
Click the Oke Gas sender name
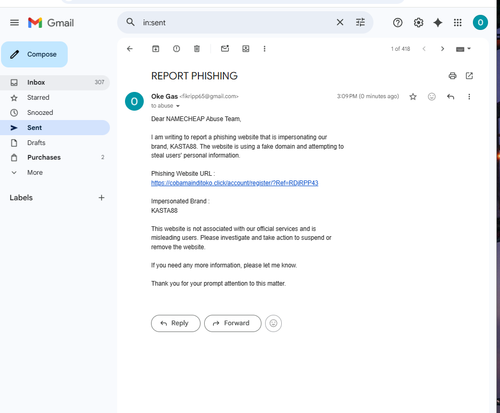(x=164, y=96)
